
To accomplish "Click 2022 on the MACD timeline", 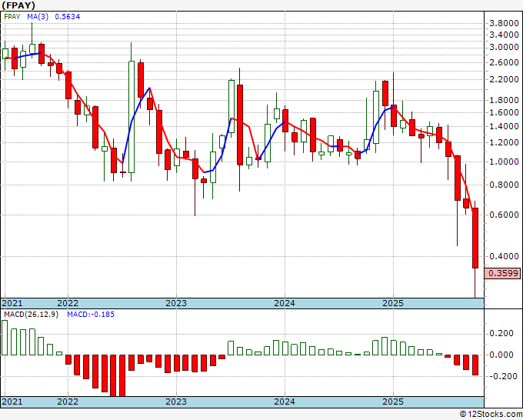I will pyautogui.click(x=68, y=402).
